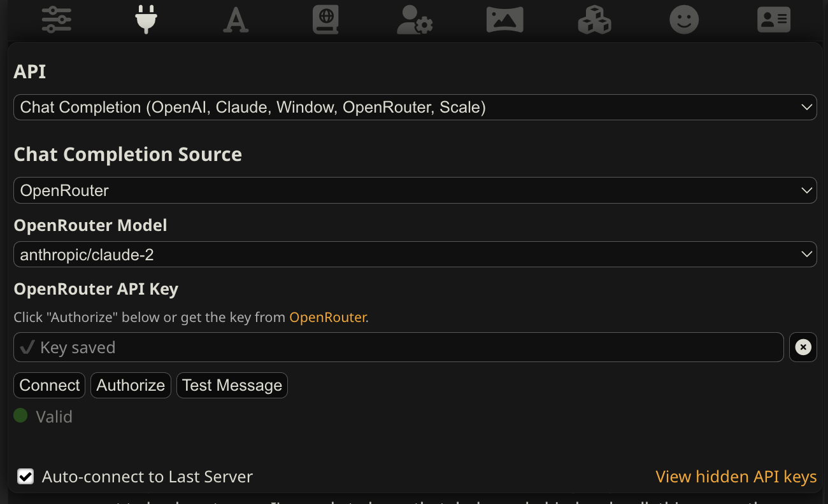The image size is (828, 504).
Task: Open the User Settings panel
Action: point(415,20)
